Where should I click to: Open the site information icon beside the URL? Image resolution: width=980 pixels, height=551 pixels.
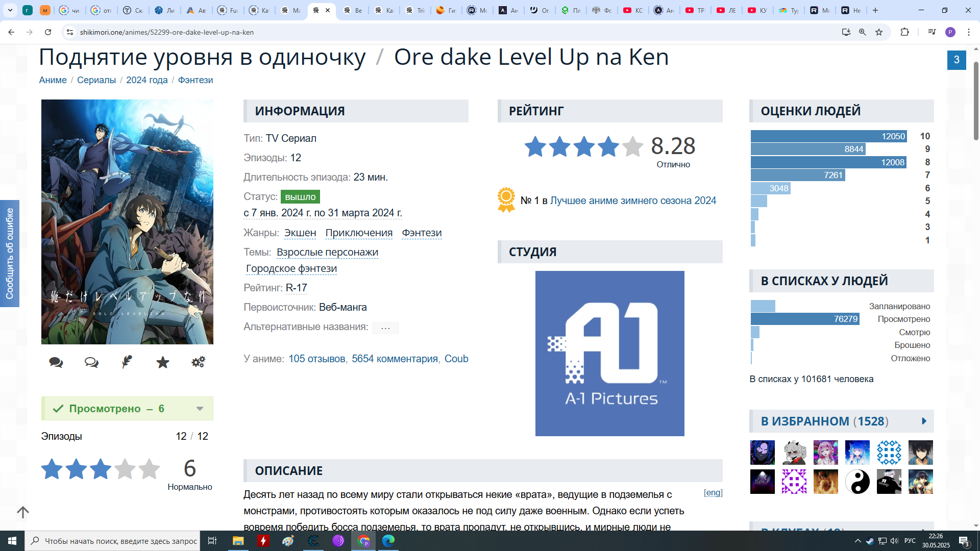point(70,32)
